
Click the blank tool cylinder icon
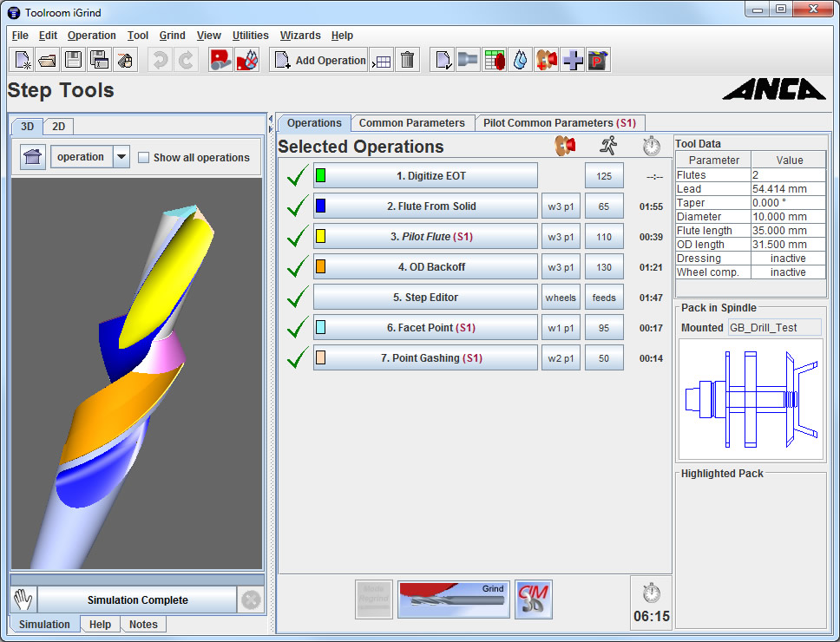tap(468, 60)
